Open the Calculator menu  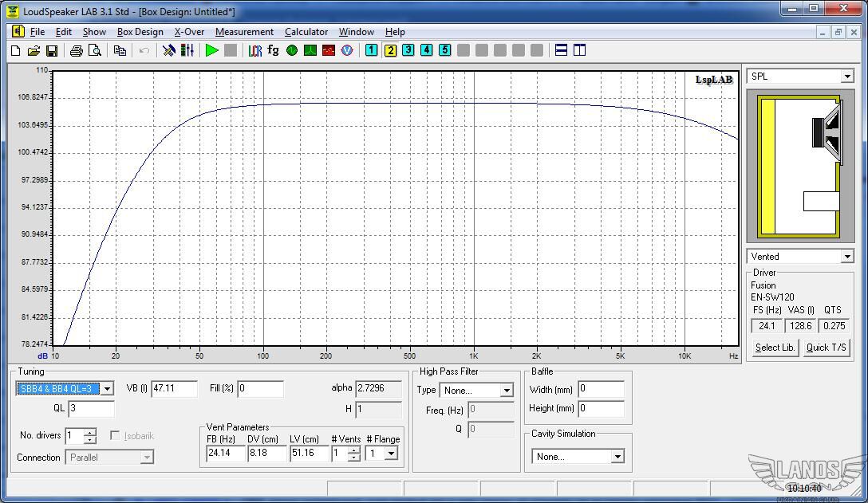click(306, 32)
